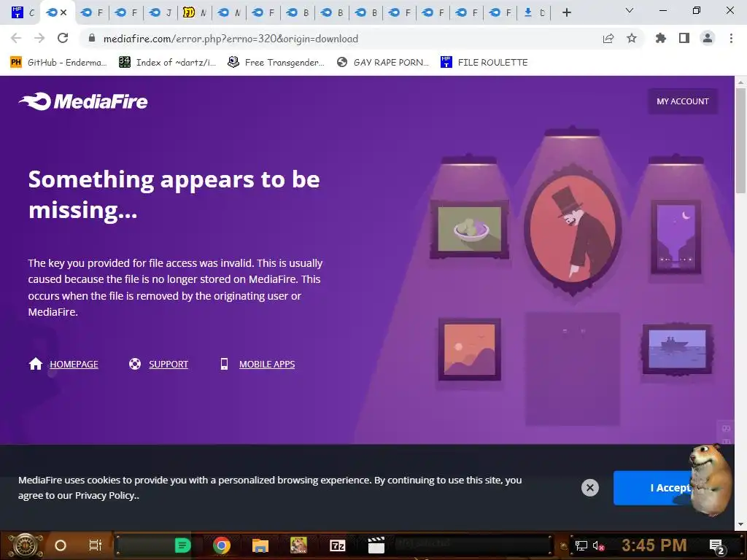Open File Explorer from the taskbar
The height and width of the screenshot is (560, 747).
(x=260, y=545)
